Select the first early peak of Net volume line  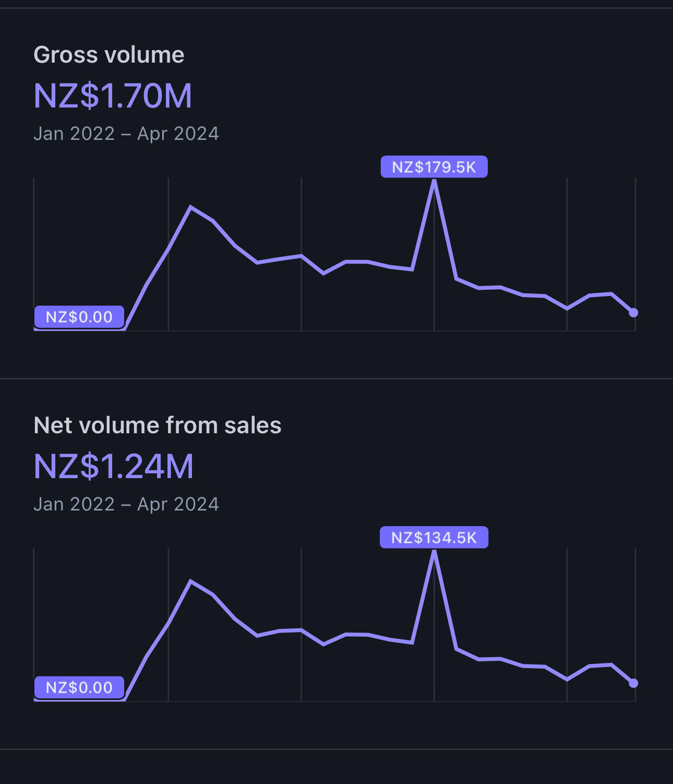pos(190,581)
